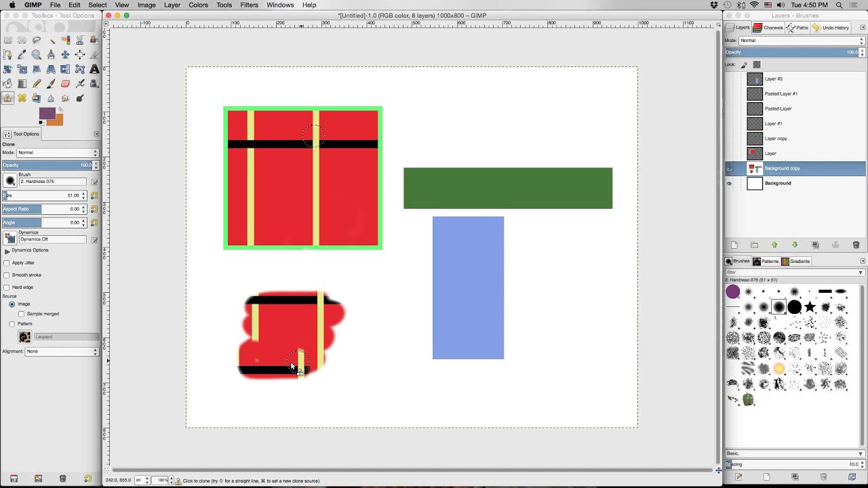Viewport: 868px width, 488px height.
Task: Select the Bucket Fill tool
Action: (7, 83)
